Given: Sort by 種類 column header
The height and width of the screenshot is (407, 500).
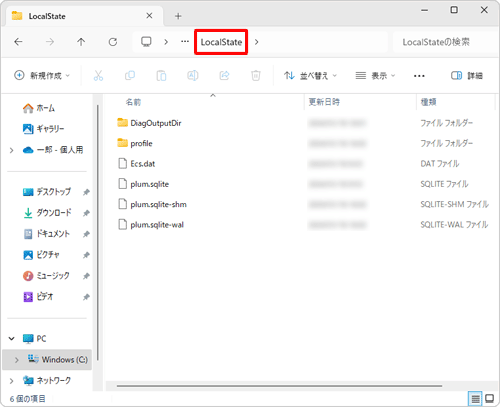Looking at the screenshot, I should click(x=428, y=102).
